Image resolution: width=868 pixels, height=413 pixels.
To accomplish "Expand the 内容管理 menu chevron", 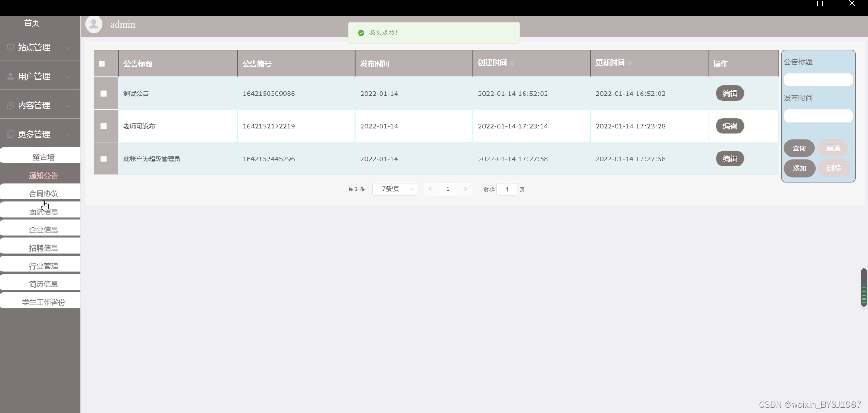I will point(68,105).
